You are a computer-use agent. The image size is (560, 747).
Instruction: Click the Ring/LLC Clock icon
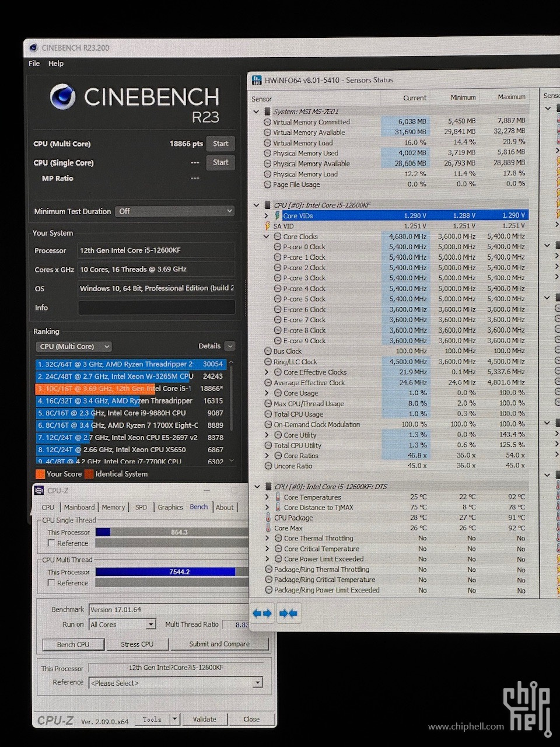[268, 362]
